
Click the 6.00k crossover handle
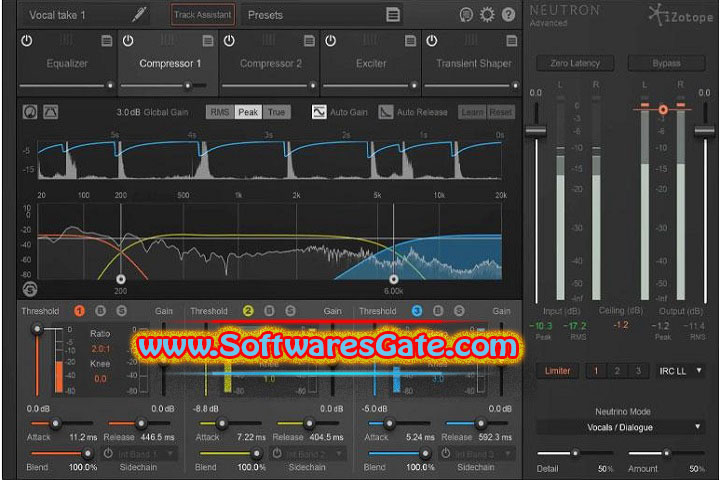(394, 279)
